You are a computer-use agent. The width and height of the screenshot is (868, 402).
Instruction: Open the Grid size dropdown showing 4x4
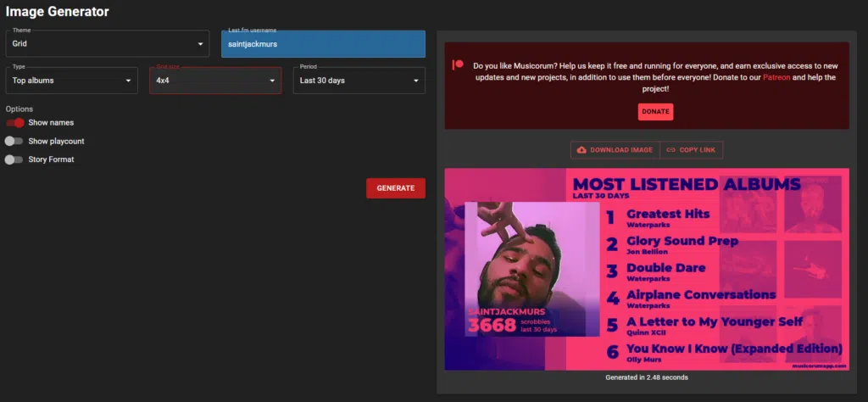pos(215,81)
